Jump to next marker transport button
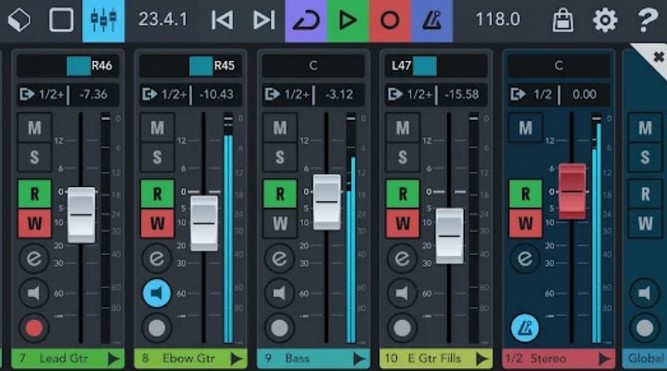 (264, 20)
